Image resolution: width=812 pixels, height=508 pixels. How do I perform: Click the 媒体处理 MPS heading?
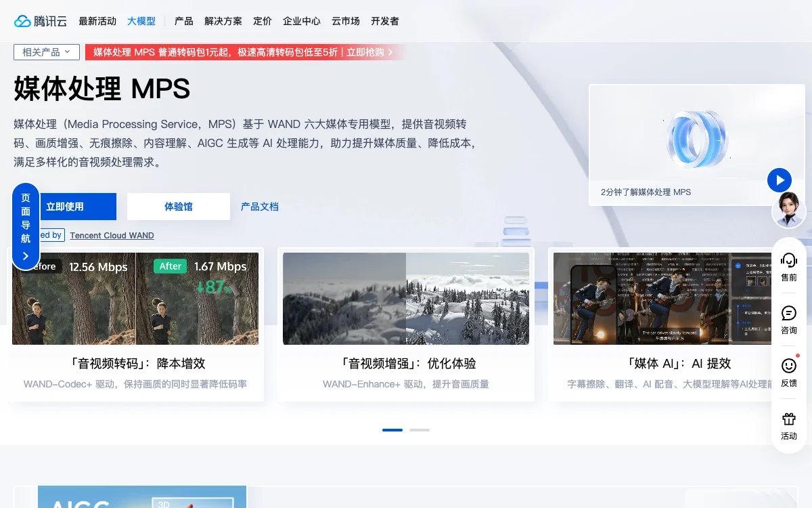pyautogui.click(x=102, y=89)
